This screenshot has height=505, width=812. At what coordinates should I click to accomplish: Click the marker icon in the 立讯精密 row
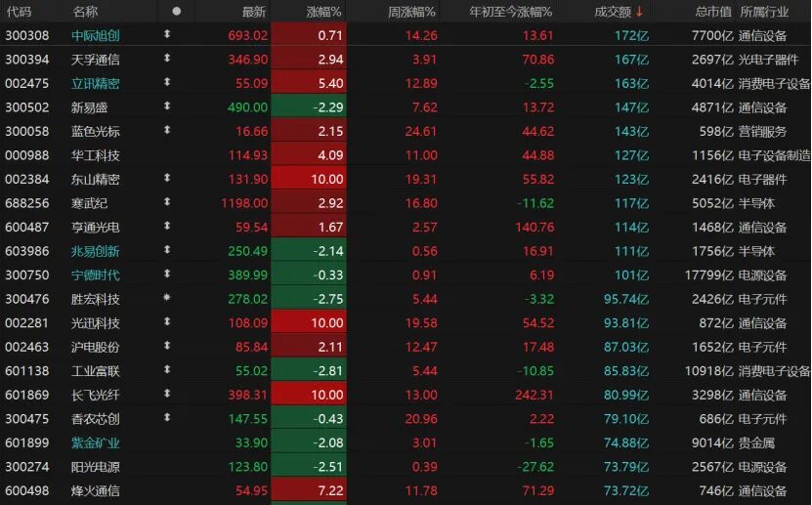pos(167,84)
